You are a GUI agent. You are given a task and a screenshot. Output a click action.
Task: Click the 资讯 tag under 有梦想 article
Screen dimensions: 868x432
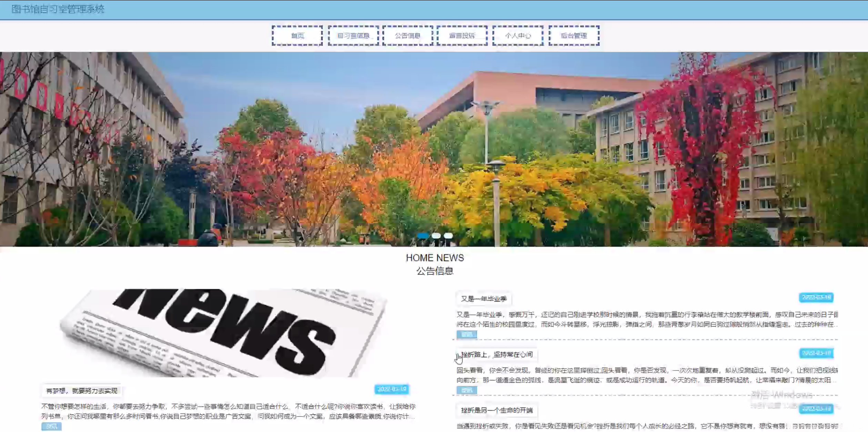click(51, 426)
